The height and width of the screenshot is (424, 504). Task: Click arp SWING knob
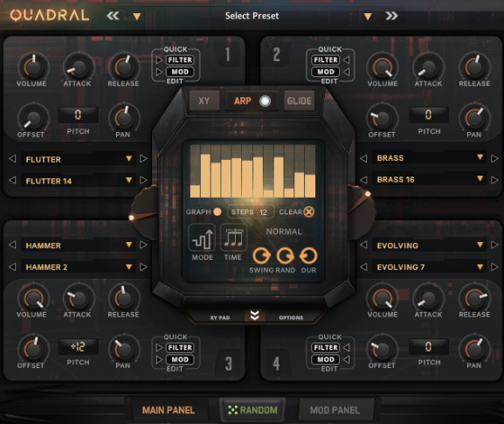tap(261, 256)
